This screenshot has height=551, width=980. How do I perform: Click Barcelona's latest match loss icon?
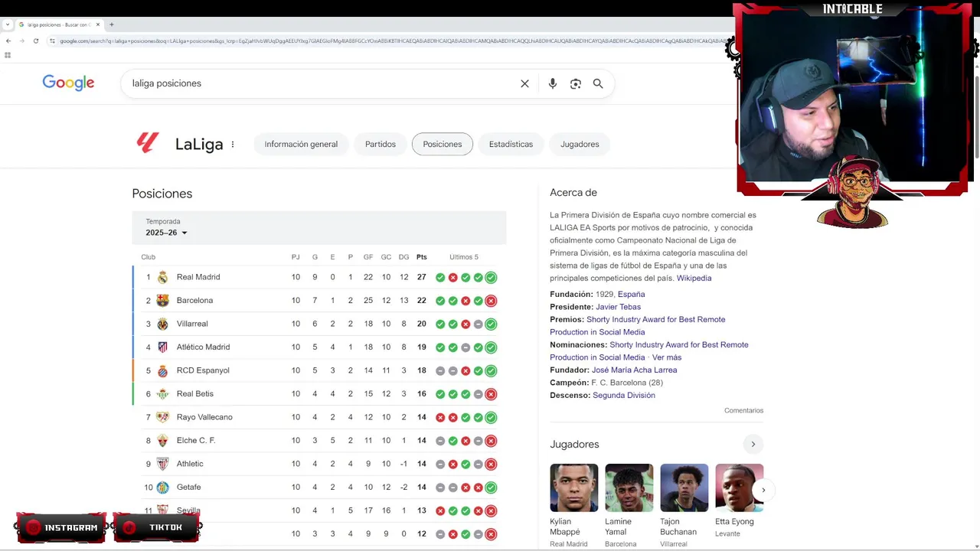click(x=491, y=301)
